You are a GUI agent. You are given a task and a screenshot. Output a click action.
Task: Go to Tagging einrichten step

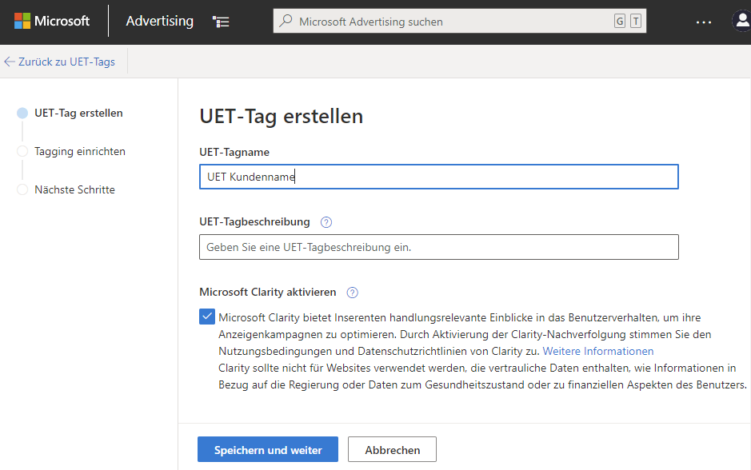80,151
